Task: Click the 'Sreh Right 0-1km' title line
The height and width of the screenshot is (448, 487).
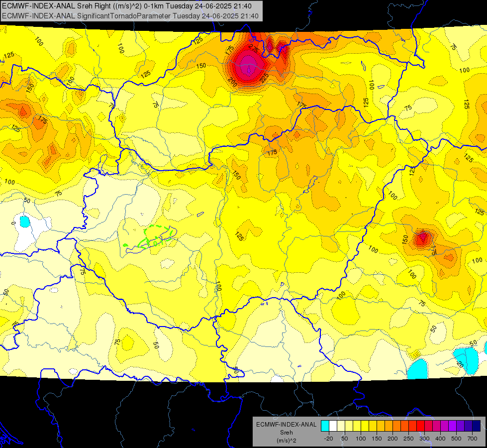Action: [127, 6]
